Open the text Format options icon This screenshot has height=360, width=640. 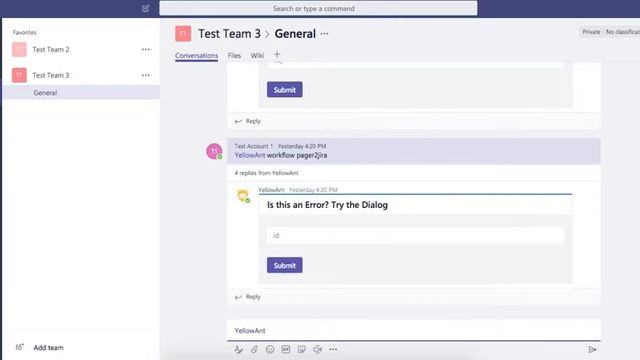[x=238, y=349]
